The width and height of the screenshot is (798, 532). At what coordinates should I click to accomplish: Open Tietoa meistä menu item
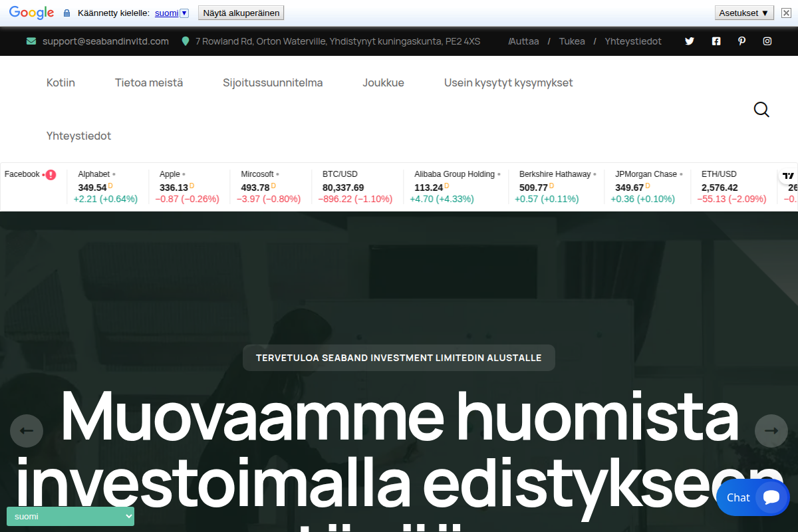tap(149, 82)
